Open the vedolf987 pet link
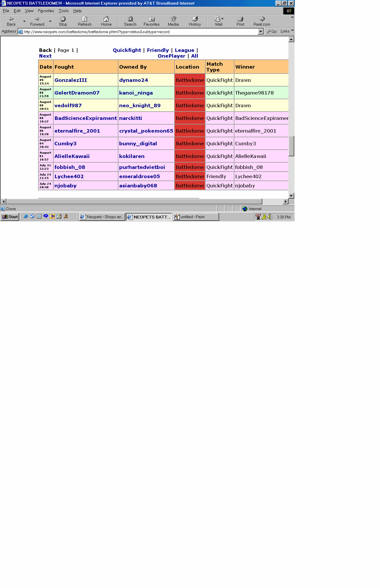The width and height of the screenshot is (380, 588). pos(68,105)
